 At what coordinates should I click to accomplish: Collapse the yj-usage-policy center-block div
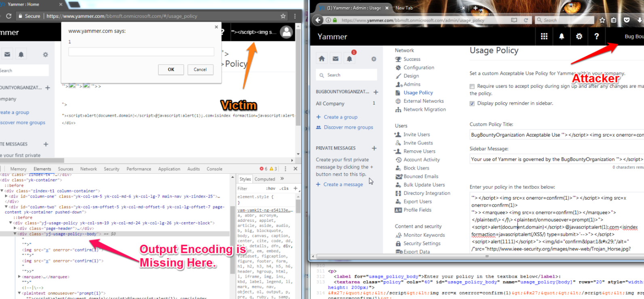(x=11, y=223)
